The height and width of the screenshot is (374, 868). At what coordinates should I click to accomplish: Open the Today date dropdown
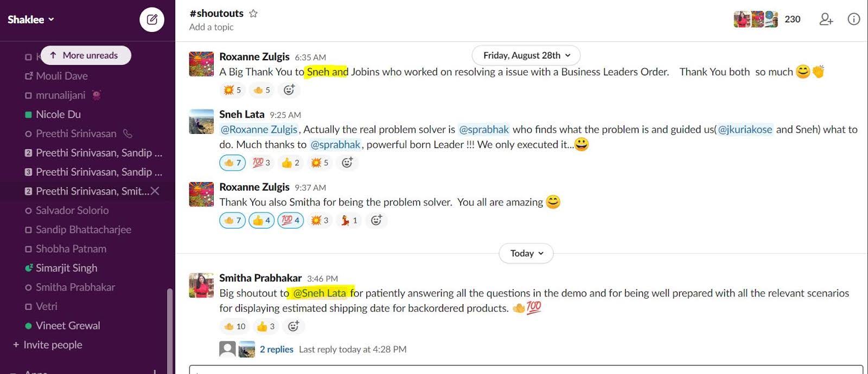click(526, 253)
